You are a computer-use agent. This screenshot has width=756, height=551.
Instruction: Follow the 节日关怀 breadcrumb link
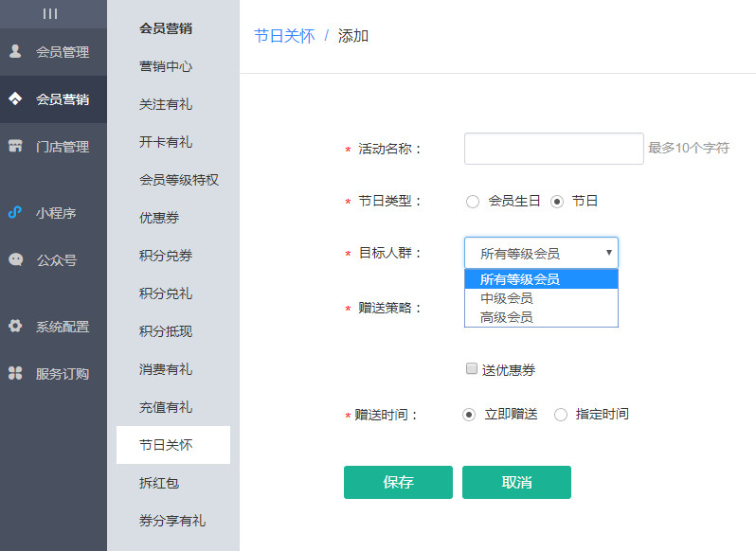(x=284, y=36)
